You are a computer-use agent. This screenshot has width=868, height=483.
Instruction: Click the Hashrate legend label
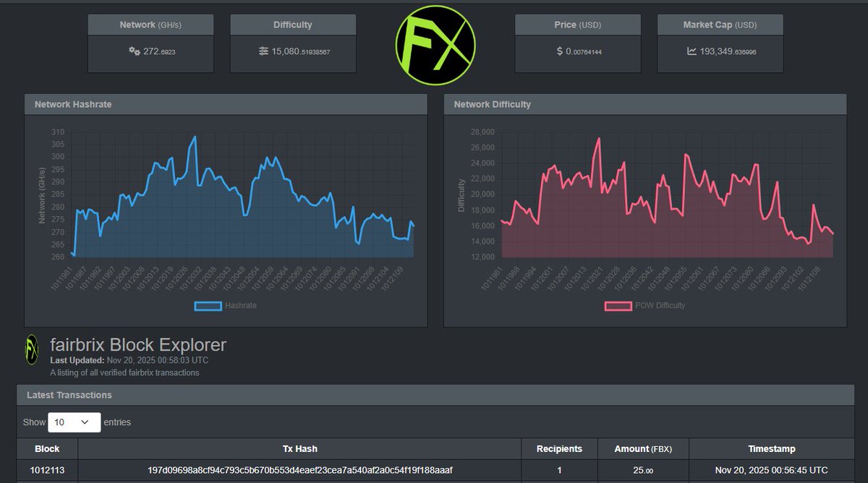(241, 305)
